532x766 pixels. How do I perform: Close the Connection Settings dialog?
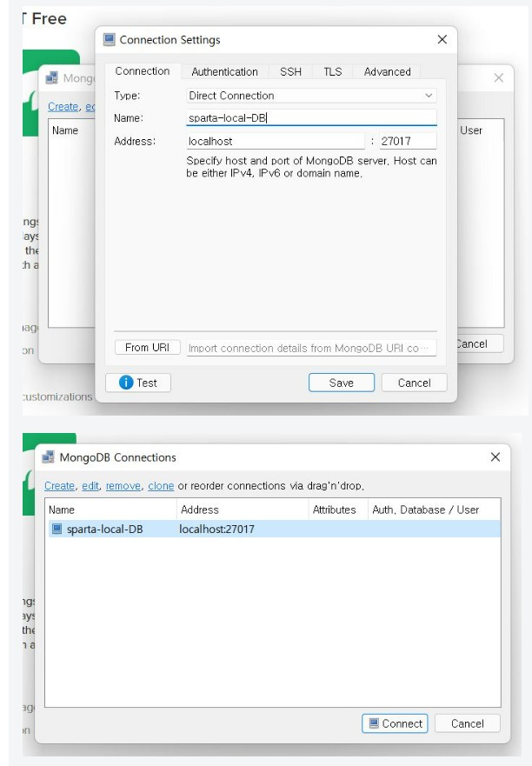click(x=442, y=40)
